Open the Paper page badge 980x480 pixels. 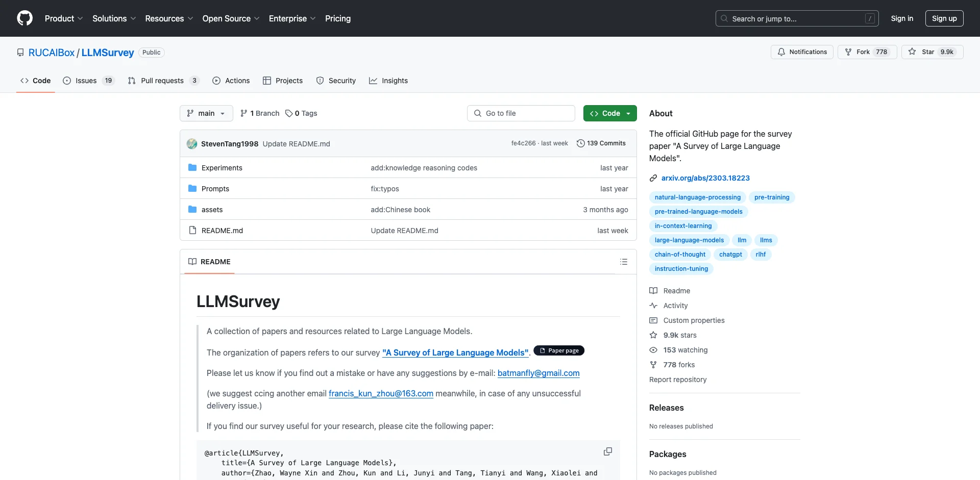coord(559,350)
